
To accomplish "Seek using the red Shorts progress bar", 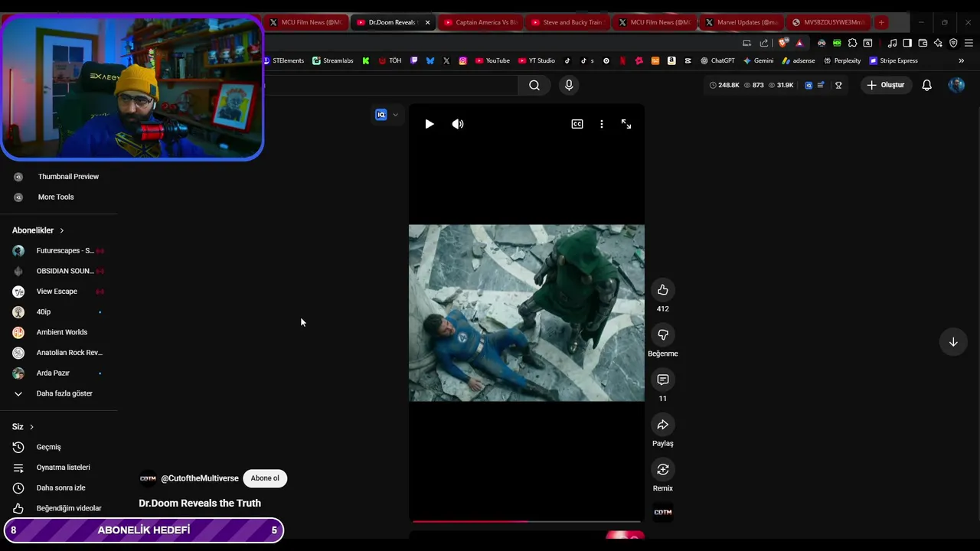I will [x=527, y=521].
